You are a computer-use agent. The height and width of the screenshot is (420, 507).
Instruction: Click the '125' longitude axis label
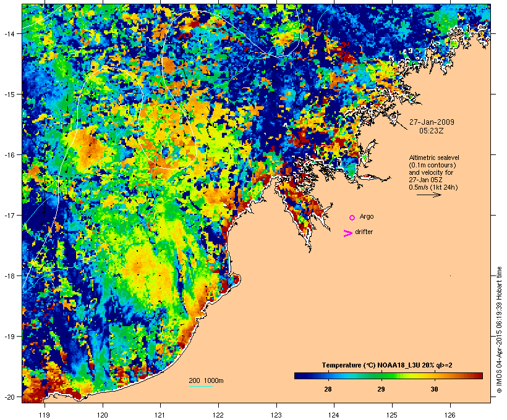pyautogui.click(x=392, y=415)
